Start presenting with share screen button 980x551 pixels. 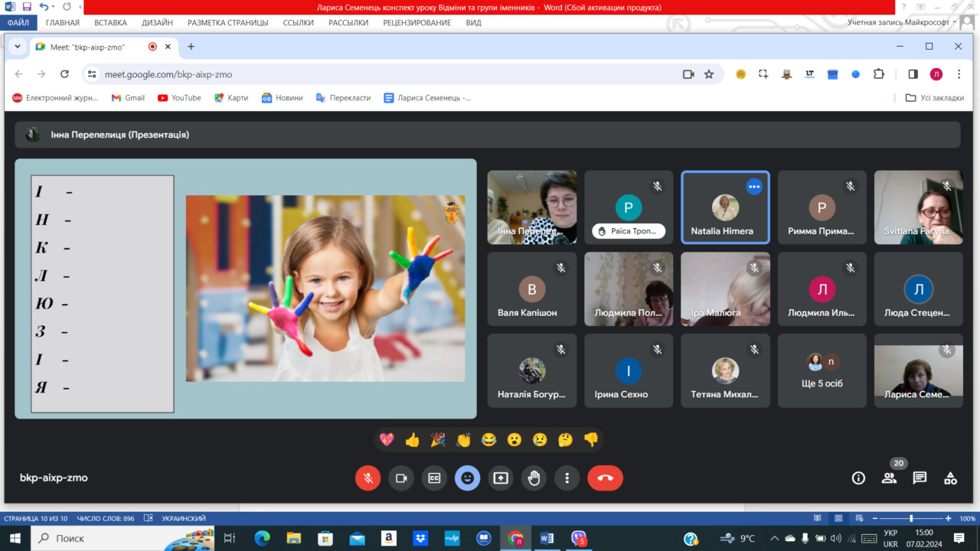tap(501, 478)
